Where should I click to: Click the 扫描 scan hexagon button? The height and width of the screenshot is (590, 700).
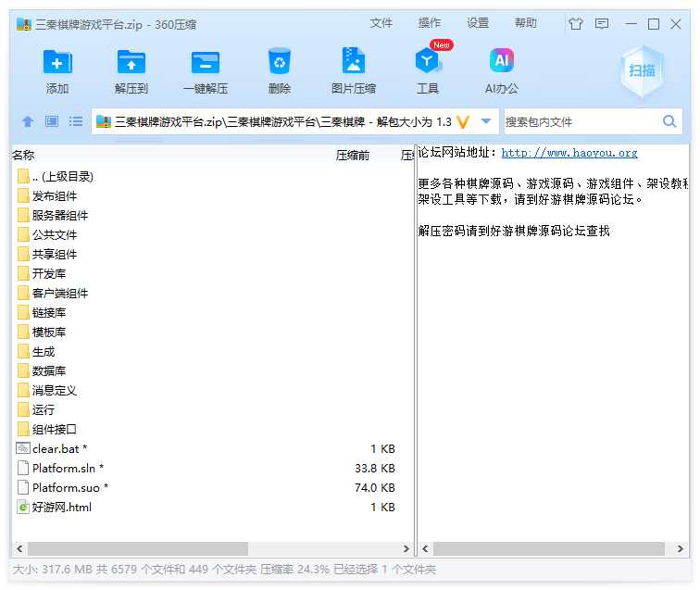[x=642, y=71]
